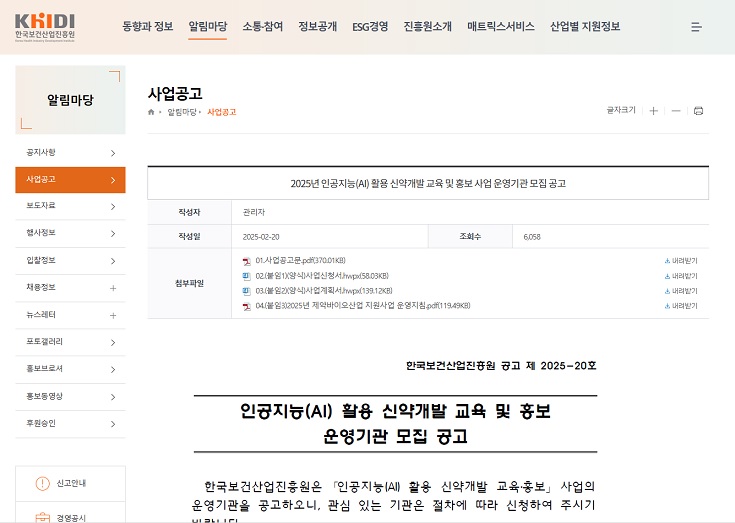
Task: Click the KHIDI logo in the header
Action: 45,26
